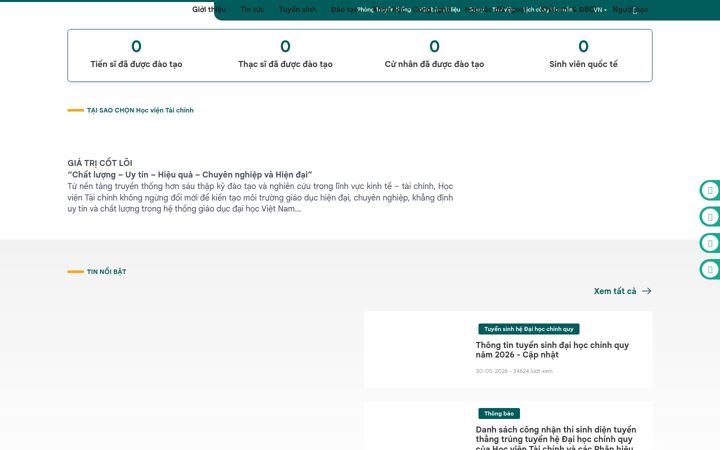Click the paragraph starting Từ nền tảng truyền thống

tap(260, 197)
